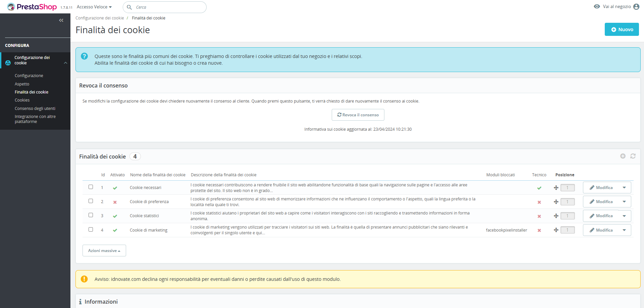Sort by the Posizione column header

[x=565, y=175]
